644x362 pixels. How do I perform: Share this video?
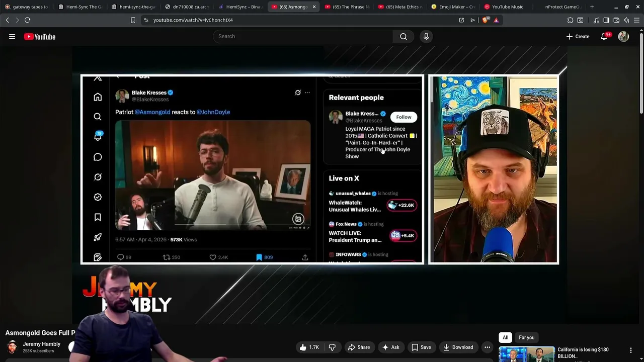359,347
